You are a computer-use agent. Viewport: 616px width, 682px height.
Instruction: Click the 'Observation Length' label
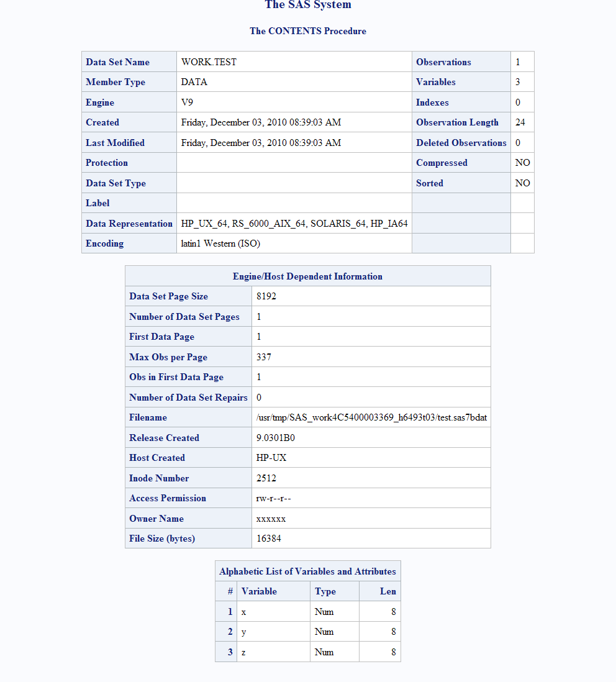tap(457, 122)
